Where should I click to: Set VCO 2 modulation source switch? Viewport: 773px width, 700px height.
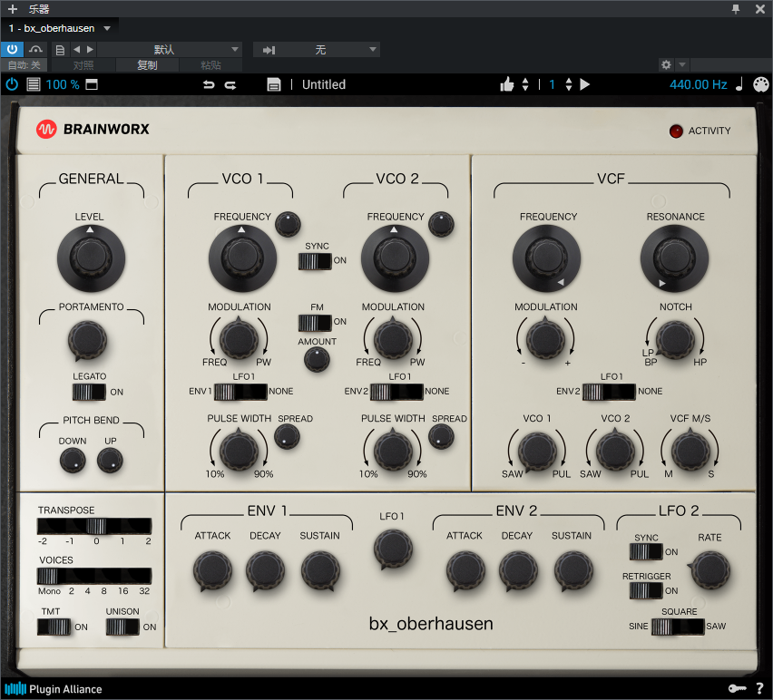(x=396, y=392)
